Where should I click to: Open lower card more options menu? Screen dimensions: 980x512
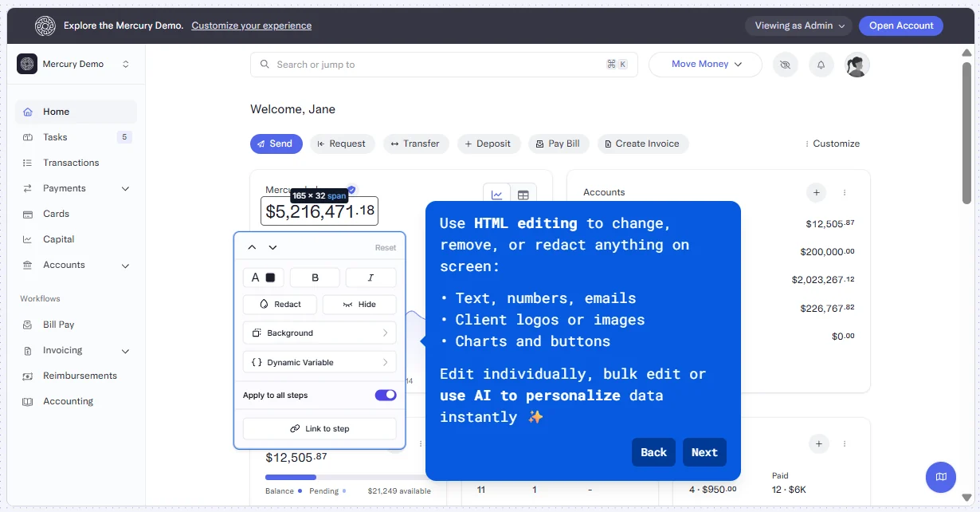click(x=845, y=443)
